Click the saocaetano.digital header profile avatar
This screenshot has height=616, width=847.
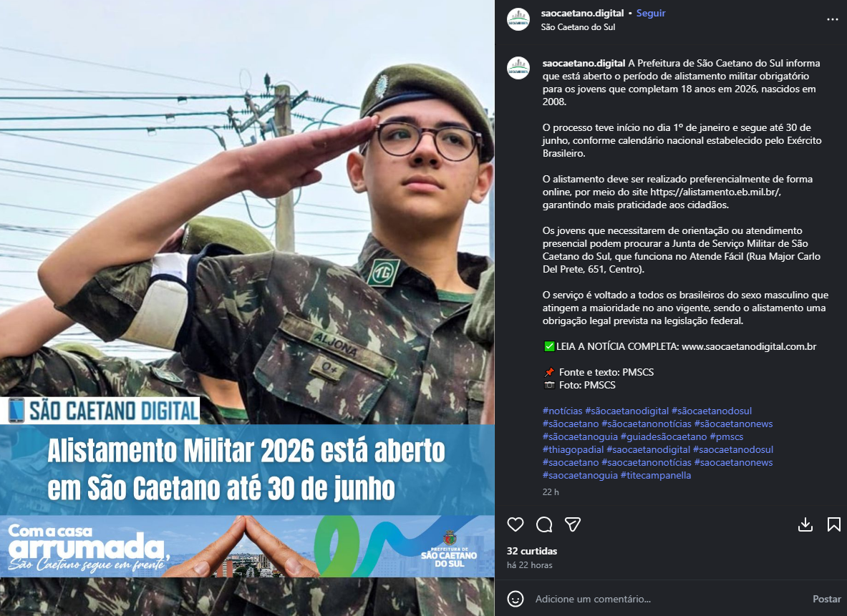click(x=518, y=19)
